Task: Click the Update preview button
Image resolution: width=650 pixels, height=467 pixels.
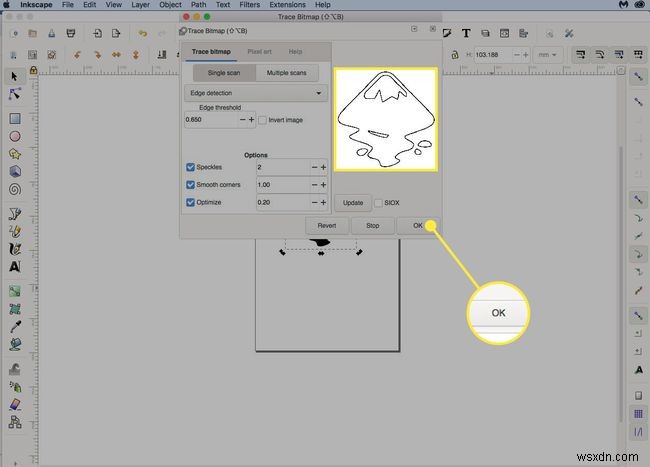Action: (353, 203)
